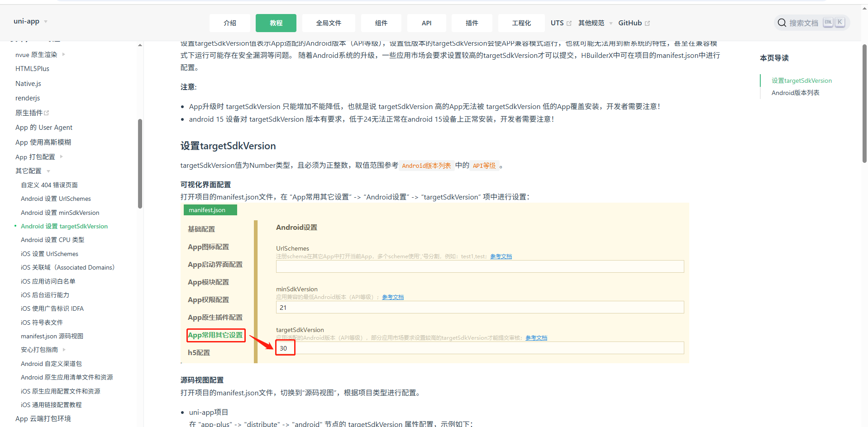Switch to the 介绍 tab
868x427 pixels.
click(x=229, y=23)
